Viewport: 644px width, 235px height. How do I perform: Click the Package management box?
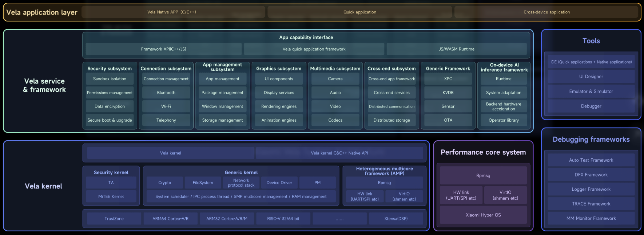coord(223,93)
